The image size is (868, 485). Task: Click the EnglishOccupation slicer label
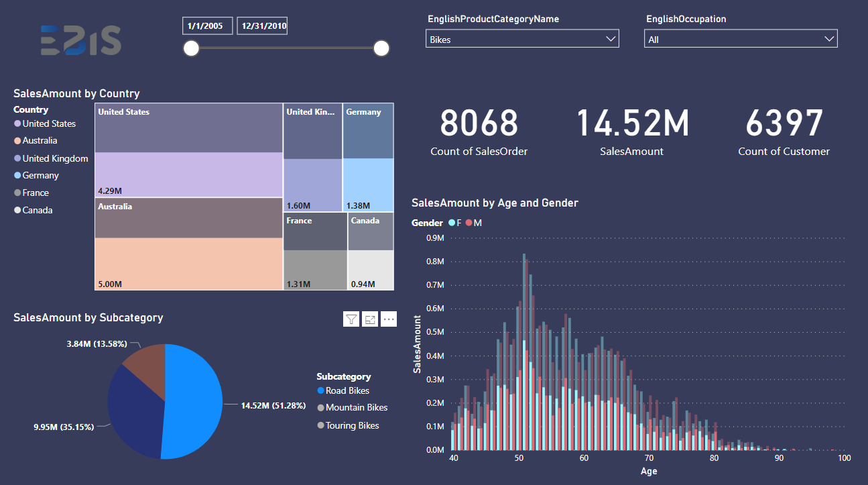pyautogui.click(x=686, y=19)
